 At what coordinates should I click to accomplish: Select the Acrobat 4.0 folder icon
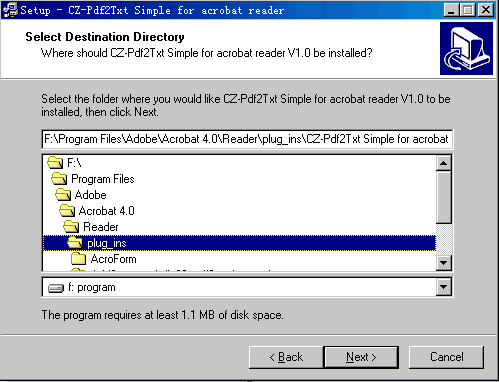point(67,211)
